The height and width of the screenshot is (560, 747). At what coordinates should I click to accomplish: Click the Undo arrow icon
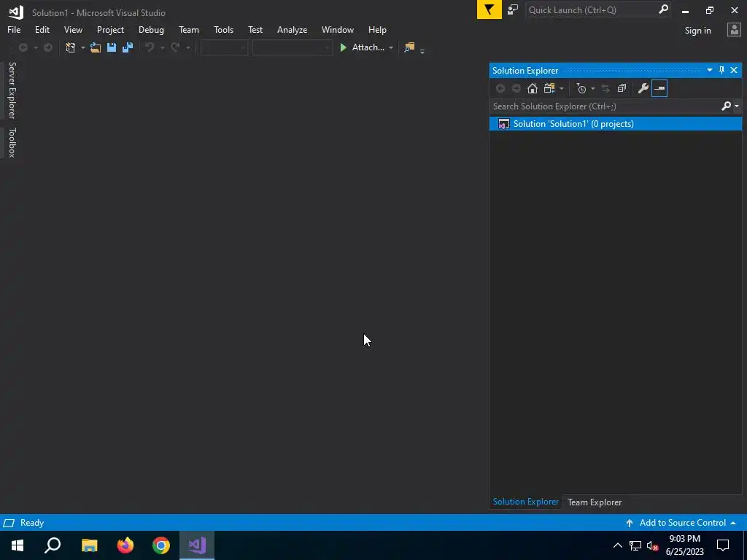coord(150,47)
